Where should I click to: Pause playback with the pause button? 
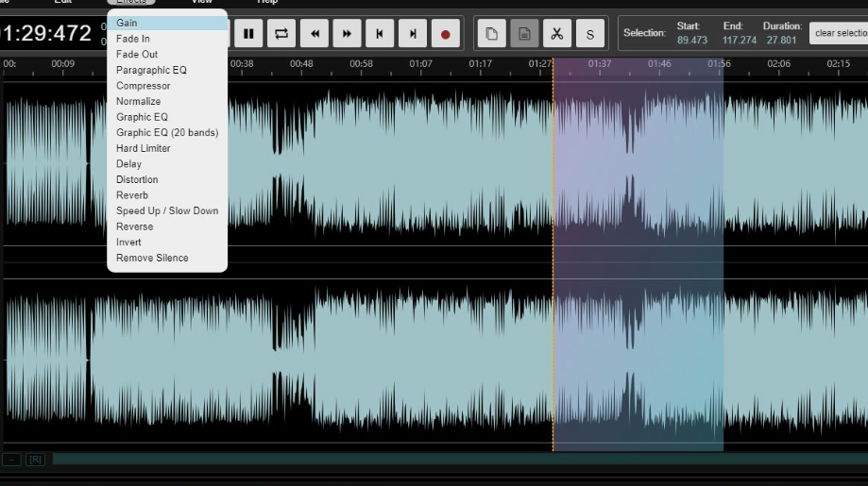(248, 34)
